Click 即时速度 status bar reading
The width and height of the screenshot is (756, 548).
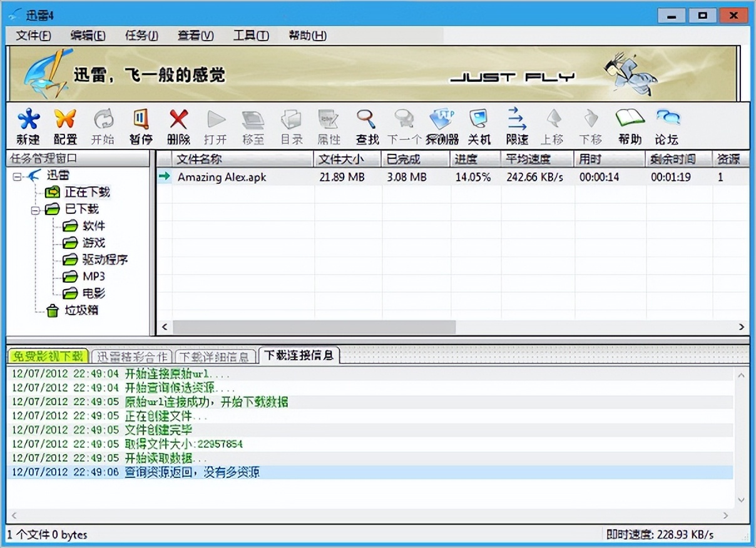pyautogui.click(x=660, y=535)
